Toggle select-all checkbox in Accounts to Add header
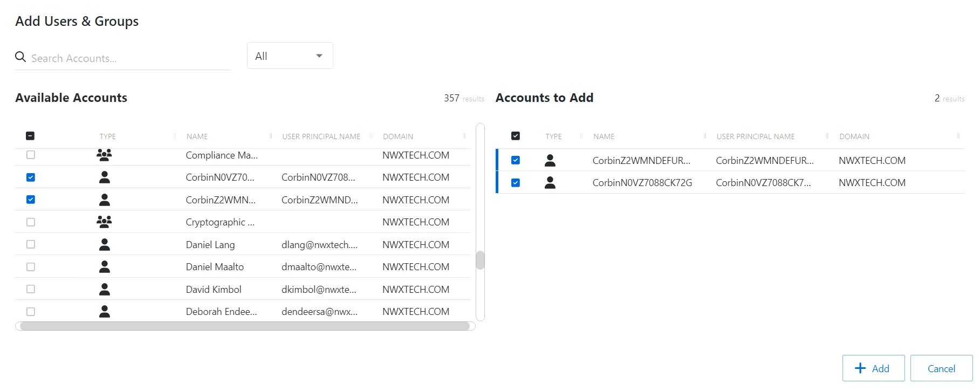This screenshot has height=391, width=980. coord(516,136)
